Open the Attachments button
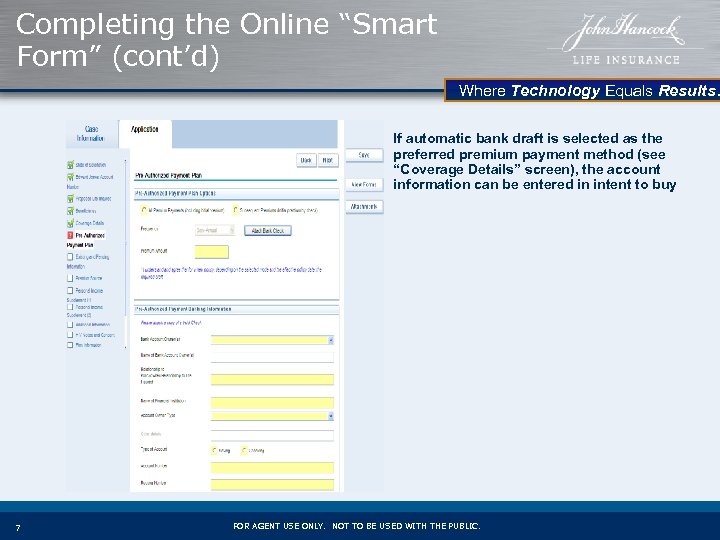The image size is (720, 540). [364, 207]
